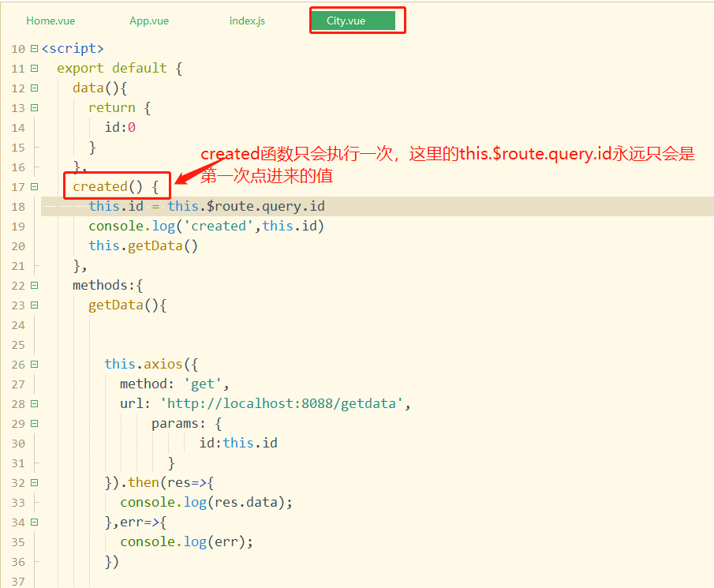The image size is (714, 588).
Task: Switch to the Home.vue tab
Action: click(50, 21)
